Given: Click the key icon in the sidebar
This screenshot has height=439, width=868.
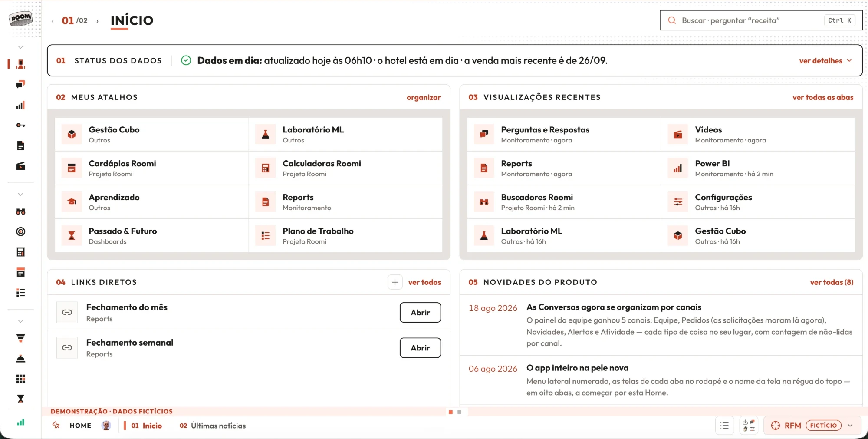Looking at the screenshot, I should pos(20,125).
